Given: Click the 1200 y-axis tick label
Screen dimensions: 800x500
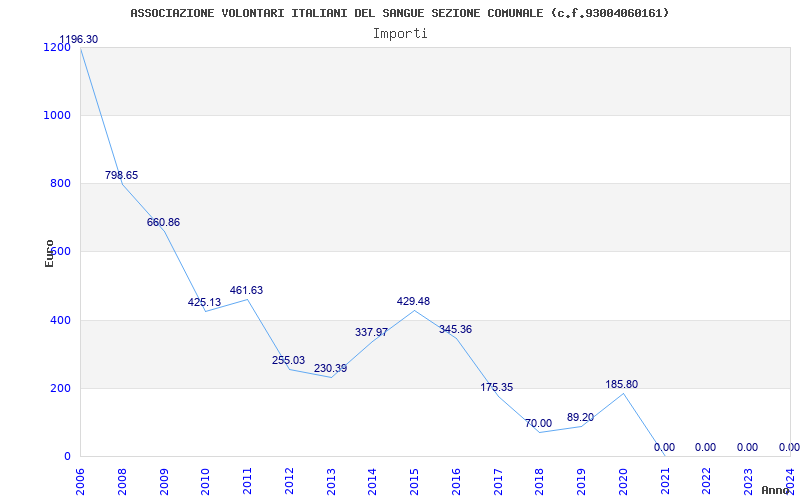Looking at the screenshot, I should 58,47.
